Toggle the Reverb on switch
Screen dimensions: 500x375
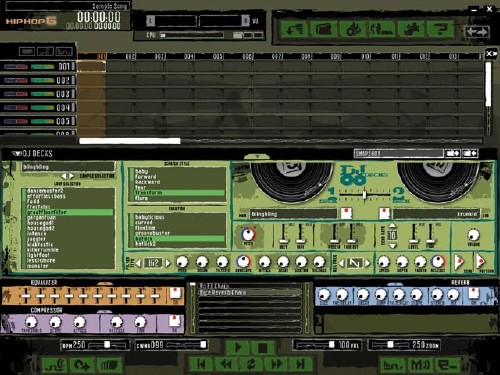click(474, 293)
